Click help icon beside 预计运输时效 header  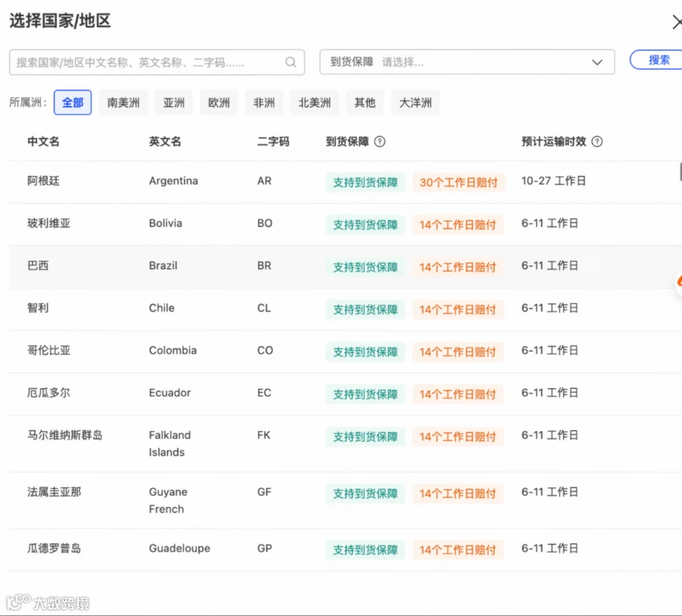coord(597,142)
